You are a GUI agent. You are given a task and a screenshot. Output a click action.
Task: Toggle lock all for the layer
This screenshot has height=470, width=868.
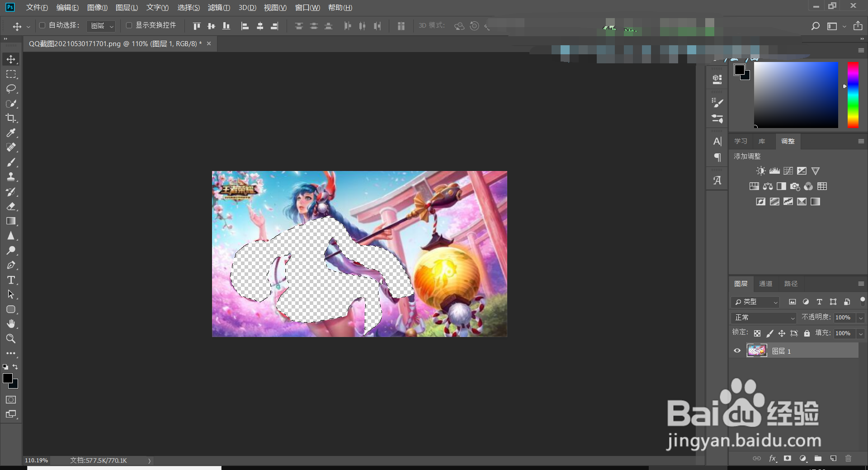click(x=807, y=333)
